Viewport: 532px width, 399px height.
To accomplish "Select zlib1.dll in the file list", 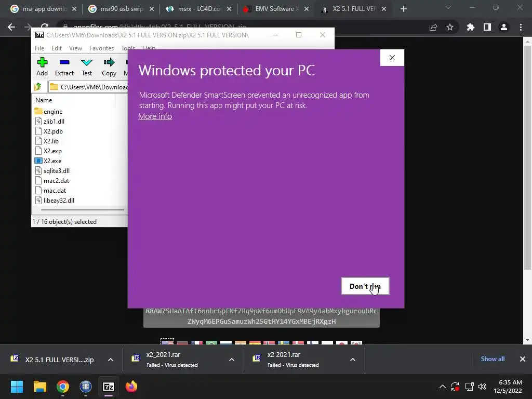I will pos(49,121).
